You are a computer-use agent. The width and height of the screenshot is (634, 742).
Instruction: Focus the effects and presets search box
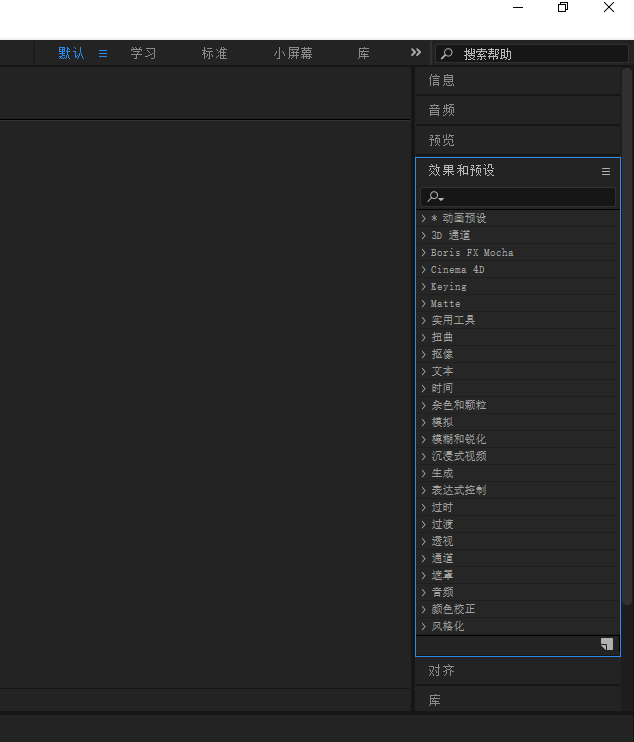point(518,196)
